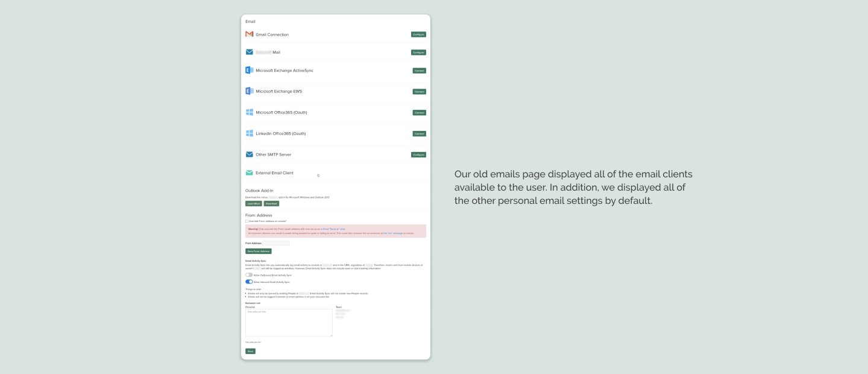Click the Other SMTP Server envelope icon

[250, 154]
